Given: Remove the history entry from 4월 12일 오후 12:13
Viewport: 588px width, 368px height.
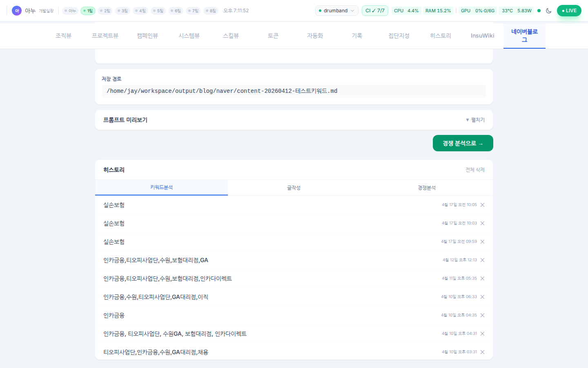Looking at the screenshot, I should (x=482, y=260).
